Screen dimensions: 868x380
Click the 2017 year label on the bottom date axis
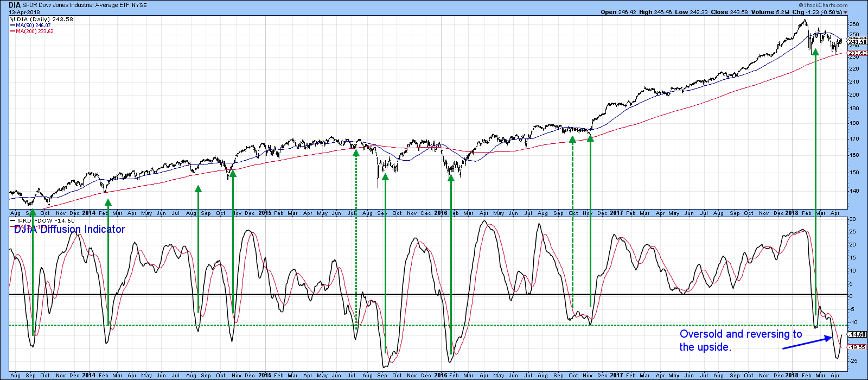(616, 375)
